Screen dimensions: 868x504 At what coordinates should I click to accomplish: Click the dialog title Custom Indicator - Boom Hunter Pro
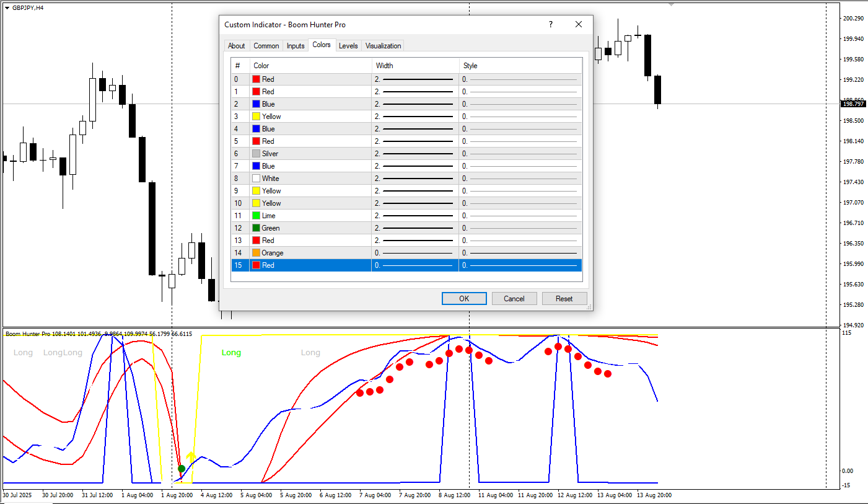pos(285,25)
